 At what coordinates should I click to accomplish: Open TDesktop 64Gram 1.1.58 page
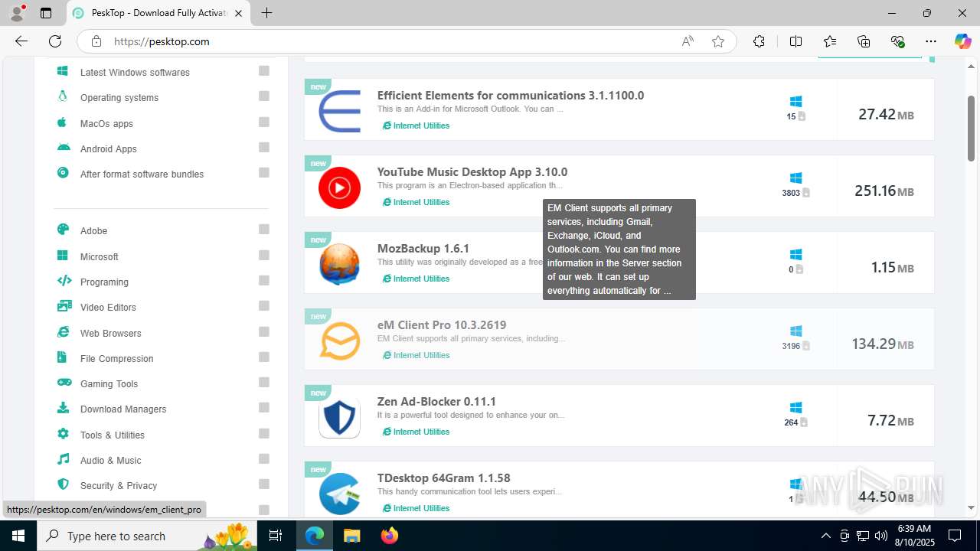tap(444, 478)
